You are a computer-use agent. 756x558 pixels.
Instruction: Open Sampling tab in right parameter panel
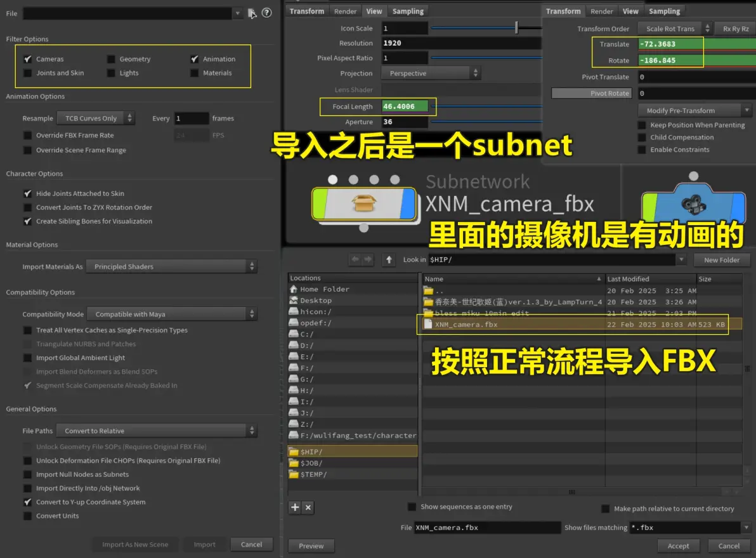tap(665, 11)
